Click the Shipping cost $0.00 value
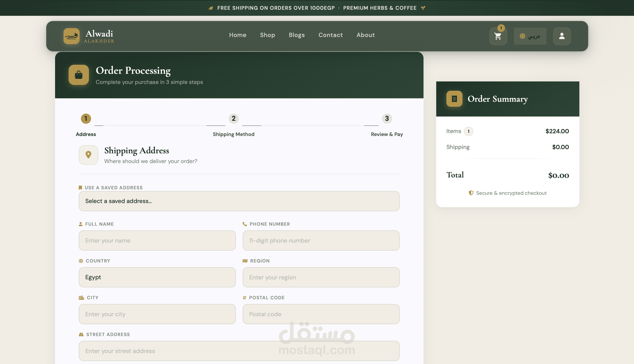Viewport: 634px width, 364px height. tap(560, 147)
